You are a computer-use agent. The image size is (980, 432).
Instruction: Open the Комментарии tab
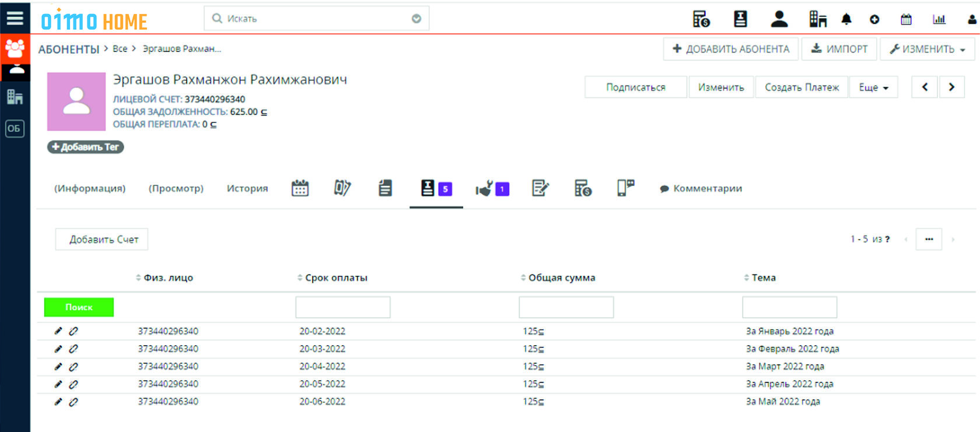tap(701, 188)
